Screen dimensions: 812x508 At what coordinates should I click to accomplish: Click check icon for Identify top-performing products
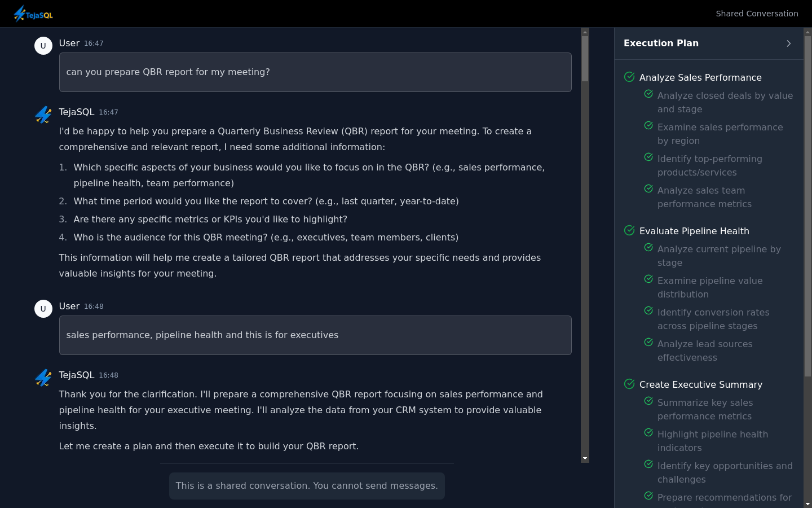click(x=648, y=157)
